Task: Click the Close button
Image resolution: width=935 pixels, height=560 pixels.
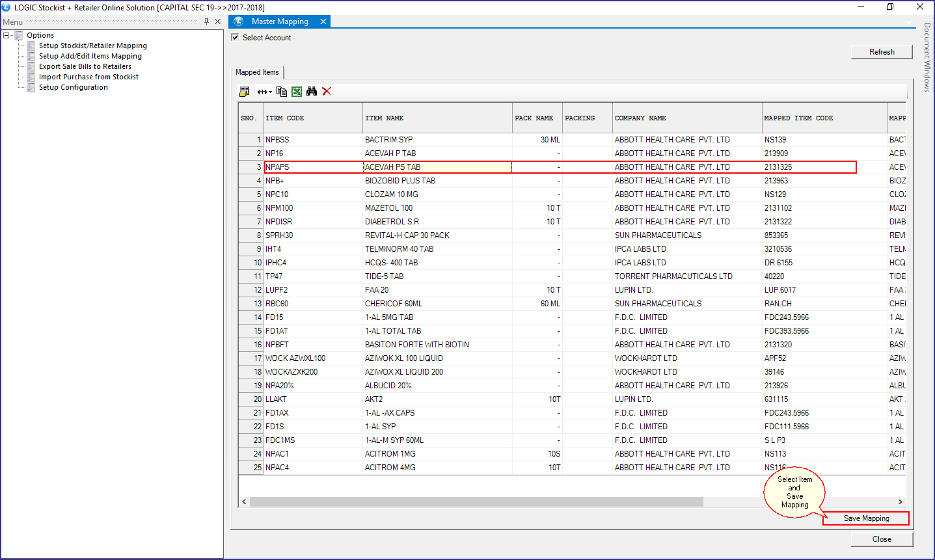Action: [882, 539]
